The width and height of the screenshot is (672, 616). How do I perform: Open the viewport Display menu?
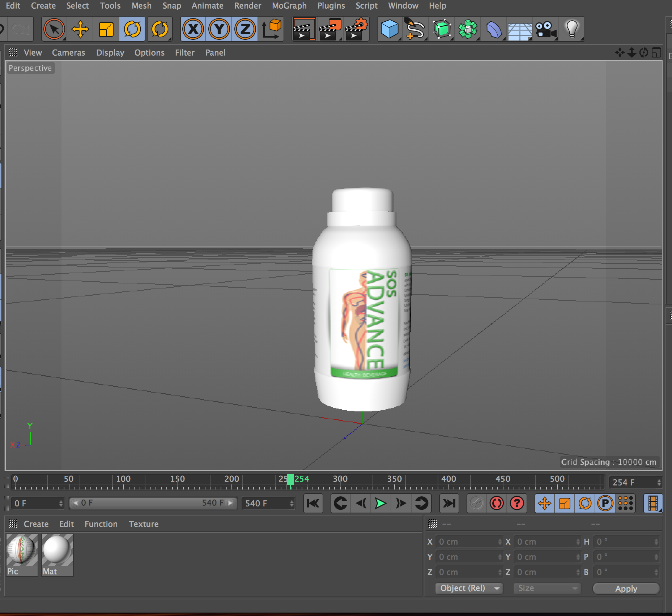[x=110, y=53]
